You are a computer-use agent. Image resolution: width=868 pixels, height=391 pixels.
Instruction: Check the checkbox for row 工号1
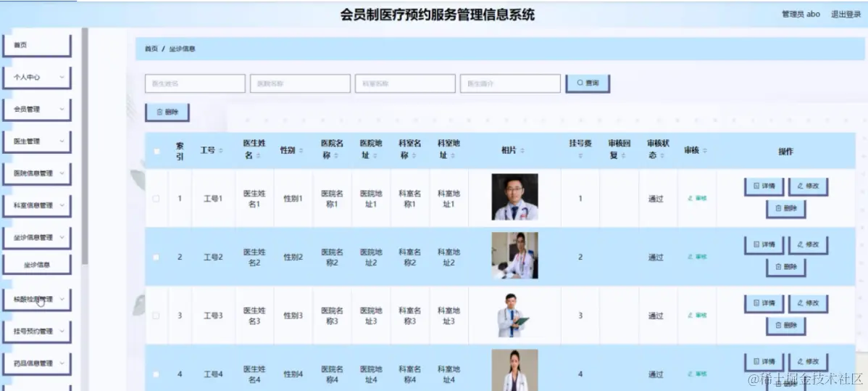coord(156,198)
